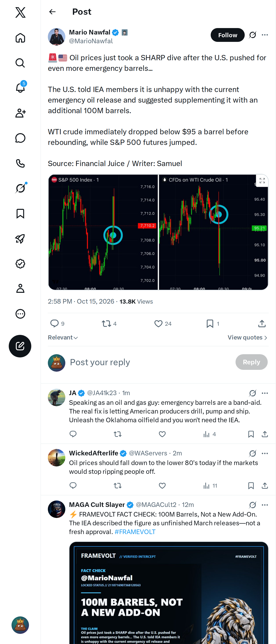Bookmark the main post
The width and height of the screenshot is (276, 644).
pyautogui.click(x=213, y=324)
